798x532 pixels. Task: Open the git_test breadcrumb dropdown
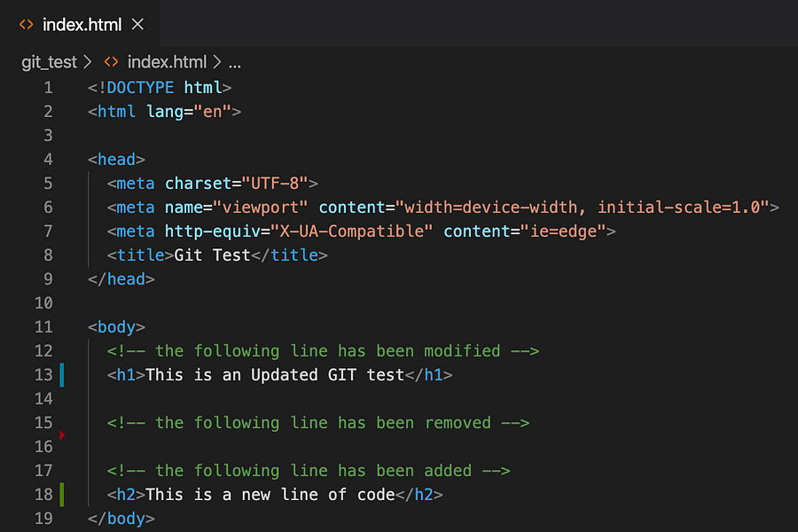click(49, 62)
